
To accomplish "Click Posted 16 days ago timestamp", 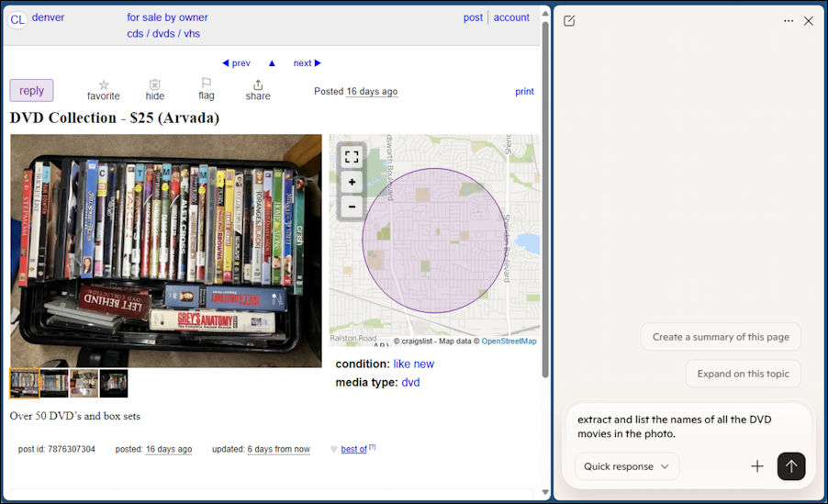I will pos(355,92).
